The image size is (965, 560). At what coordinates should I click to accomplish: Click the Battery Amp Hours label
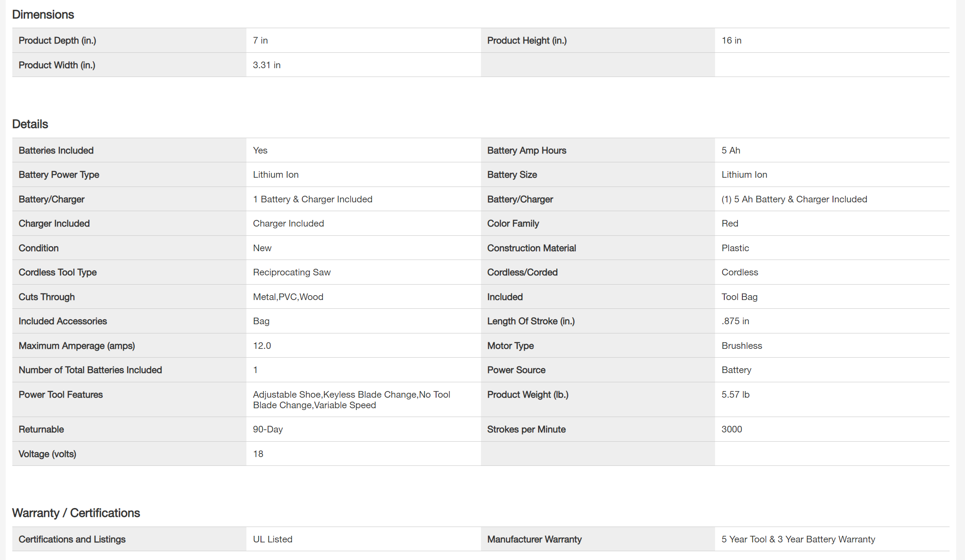coord(526,150)
